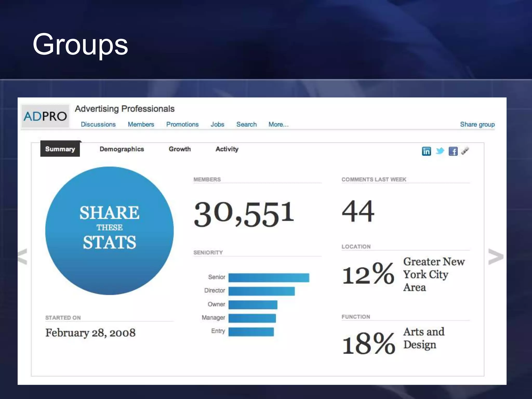Click the 44 comments last week value
532x399 pixels.
pos(358,211)
